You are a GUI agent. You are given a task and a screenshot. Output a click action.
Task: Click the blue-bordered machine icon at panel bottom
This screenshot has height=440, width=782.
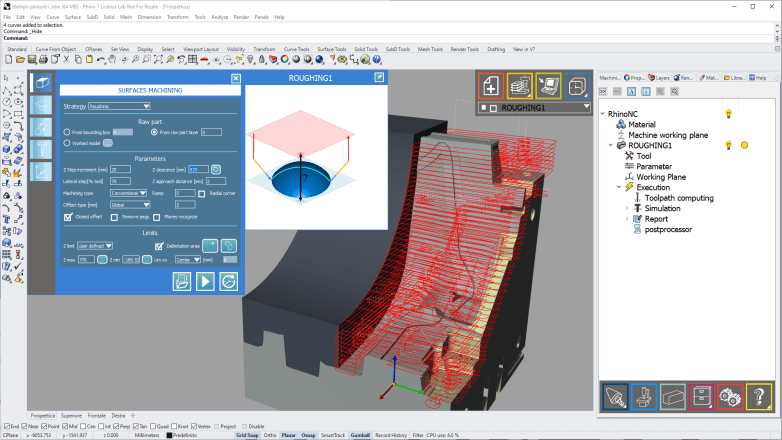pyautogui.click(x=644, y=397)
